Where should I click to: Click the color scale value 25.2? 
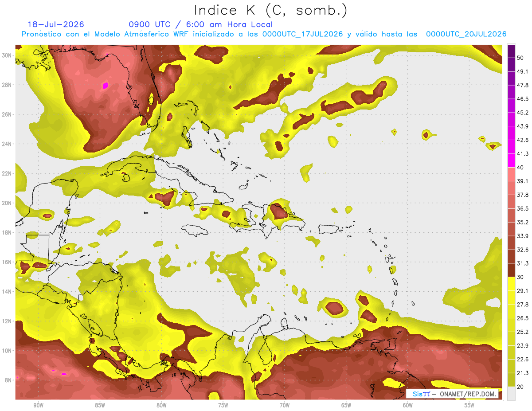[523, 332]
